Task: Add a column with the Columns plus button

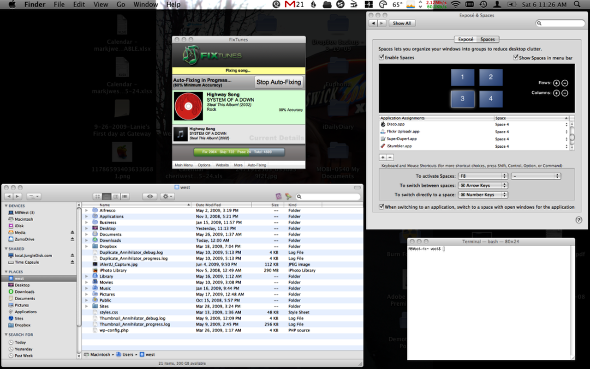Action: tap(557, 93)
